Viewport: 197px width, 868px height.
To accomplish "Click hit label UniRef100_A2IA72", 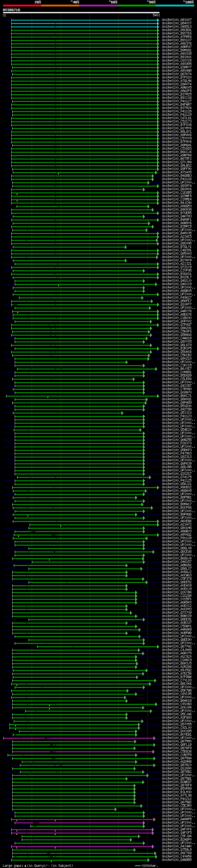I will coord(177,524).
